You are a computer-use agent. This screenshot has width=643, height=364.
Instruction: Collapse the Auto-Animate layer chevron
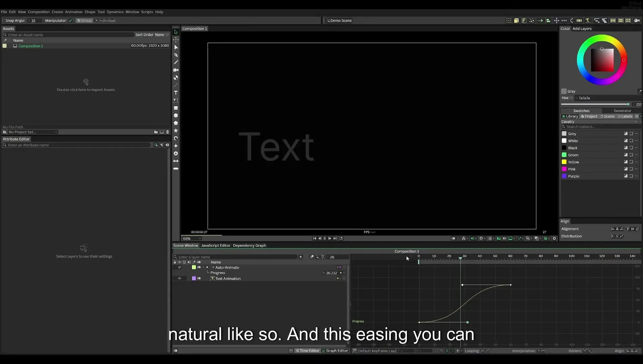click(203, 267)
